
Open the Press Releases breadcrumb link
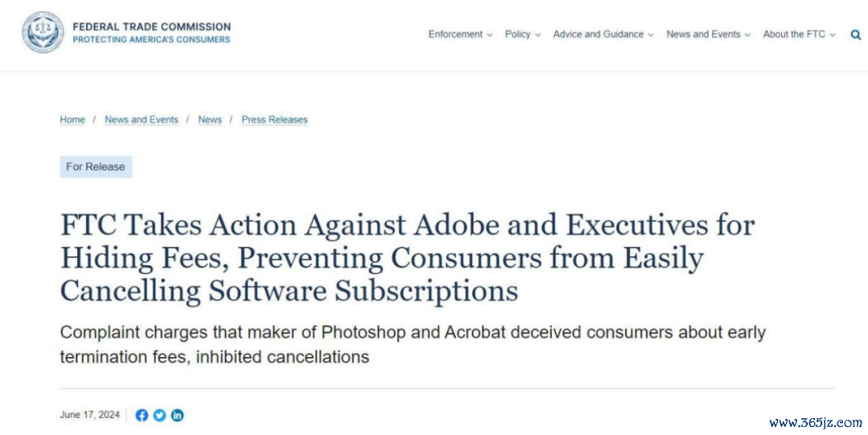(275, 120)
